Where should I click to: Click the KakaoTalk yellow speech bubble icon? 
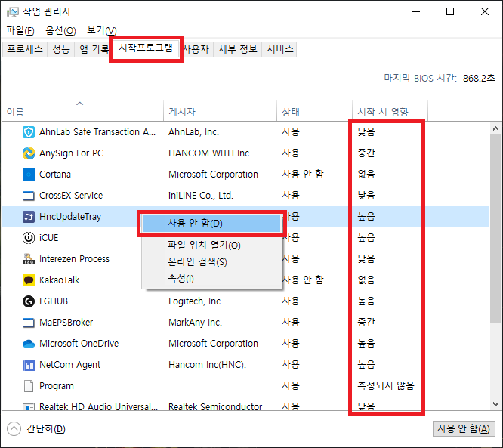pyautogui.click(x=29, y=280)
